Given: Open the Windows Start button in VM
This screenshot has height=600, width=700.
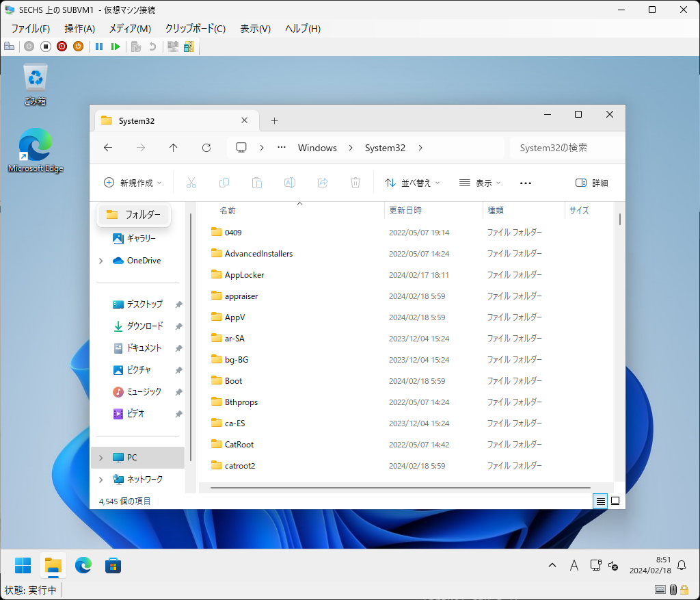Looking at the screenshot, I should pyautogui.click(x=23, y=566).
